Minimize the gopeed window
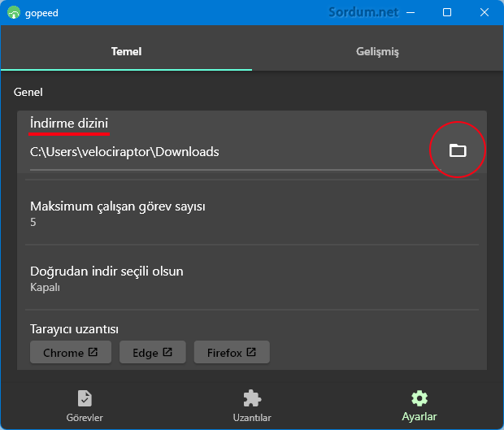504x430 pixels. pyautogui.click(x=411, y=12)
